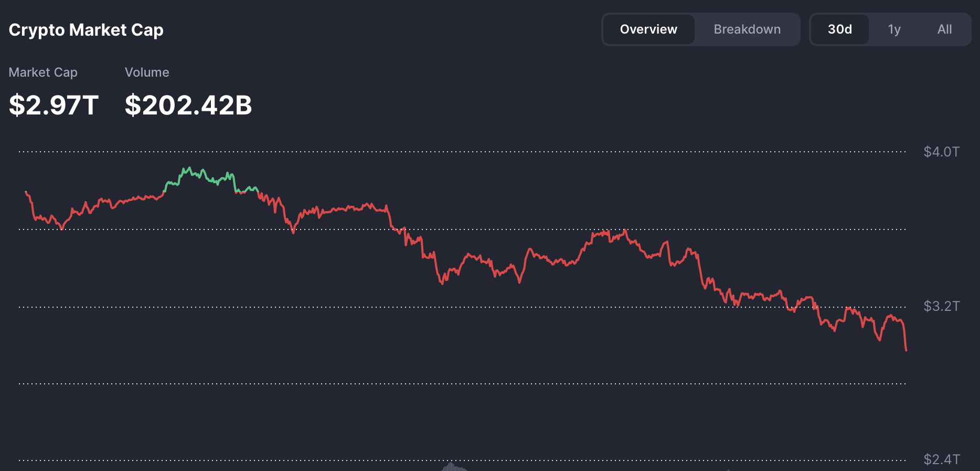This screenshot has width=980, height=471.
Task: Click the gray volume spike at chart bottom
Action: point(451,466)
